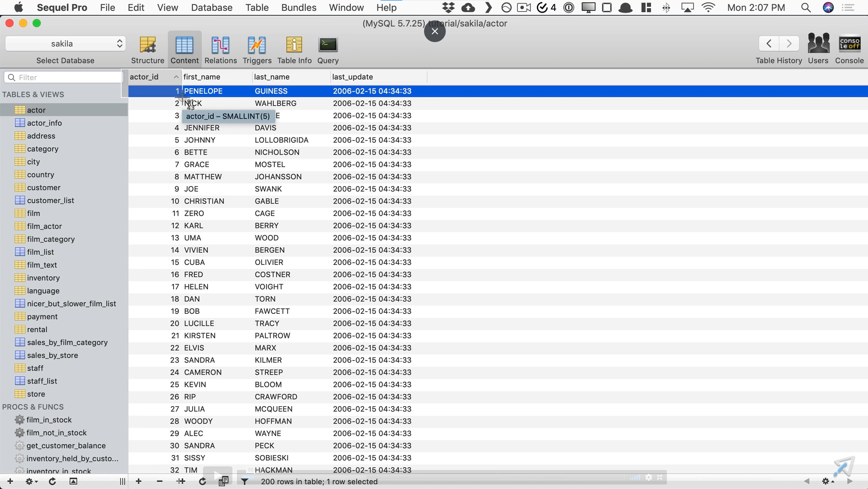
Task: Add a new row to the actor table
Action: (139, 481)
